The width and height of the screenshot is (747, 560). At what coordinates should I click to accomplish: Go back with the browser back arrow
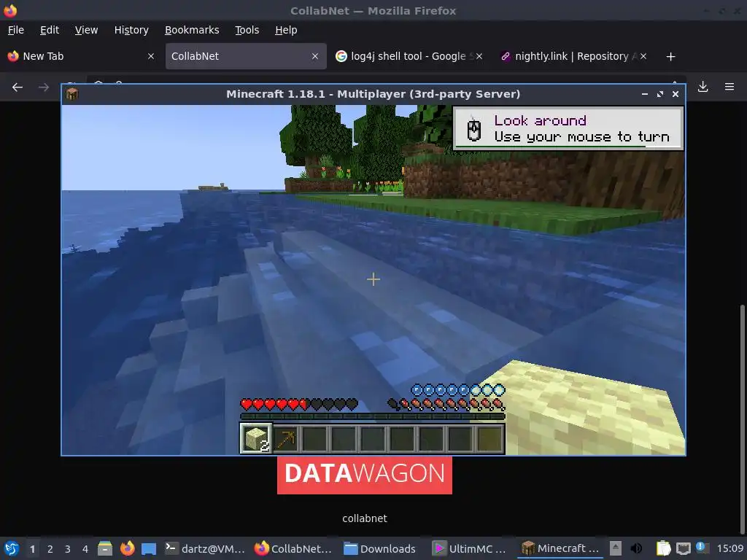tap(18, 87)
